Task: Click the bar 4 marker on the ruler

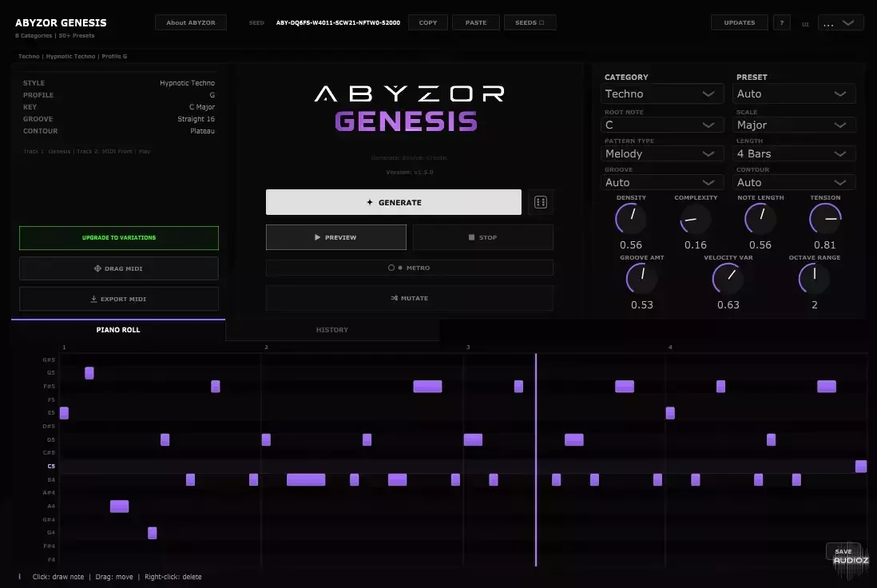Action: (670, 348)
